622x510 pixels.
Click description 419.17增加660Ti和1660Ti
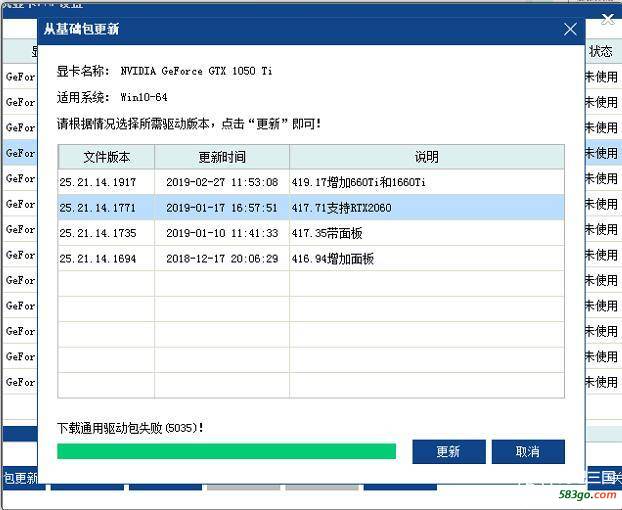click(x=359, y=182)
